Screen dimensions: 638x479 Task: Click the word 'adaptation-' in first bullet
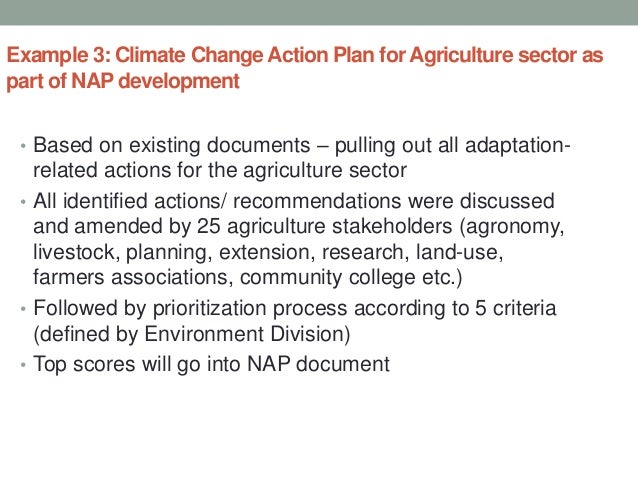point(518,145)
